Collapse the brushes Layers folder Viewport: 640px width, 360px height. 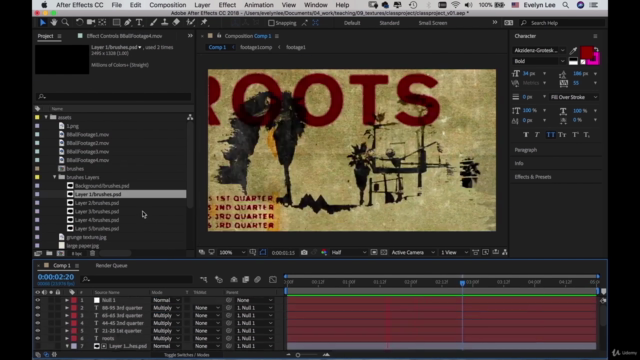(55, 177)
